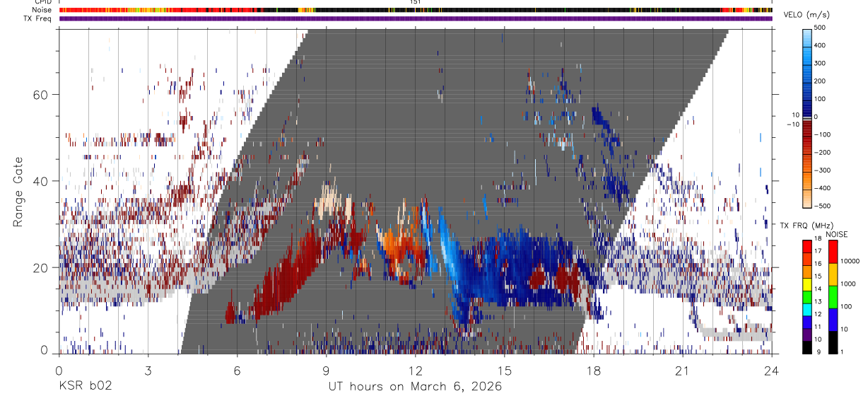868x401 pixels.
Task: Click the Range Gate vertical axis title
Action: click(18, 192)
